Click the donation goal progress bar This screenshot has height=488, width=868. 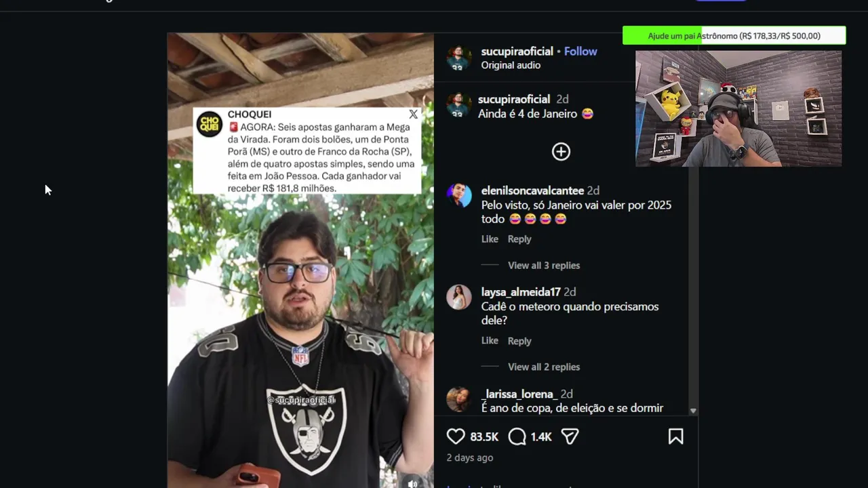point(734,36)
